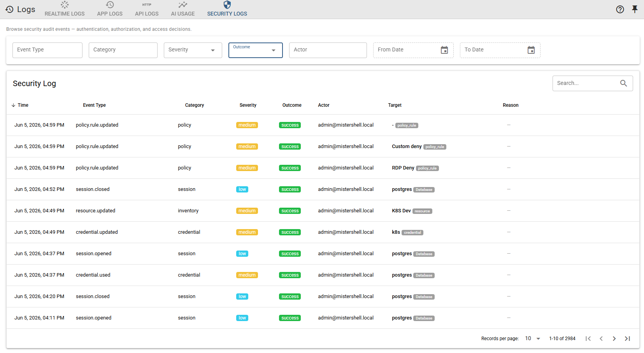This screenshot has width=644, height=353.
Task: Open the From Date calendar icon
Action: pyautogui.click(x=444, y=50)
